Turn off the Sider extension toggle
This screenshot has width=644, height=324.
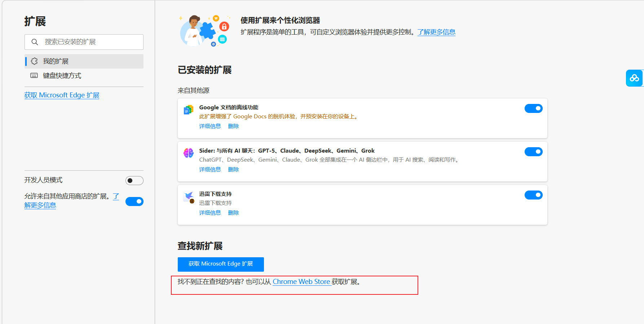[533, 152]
